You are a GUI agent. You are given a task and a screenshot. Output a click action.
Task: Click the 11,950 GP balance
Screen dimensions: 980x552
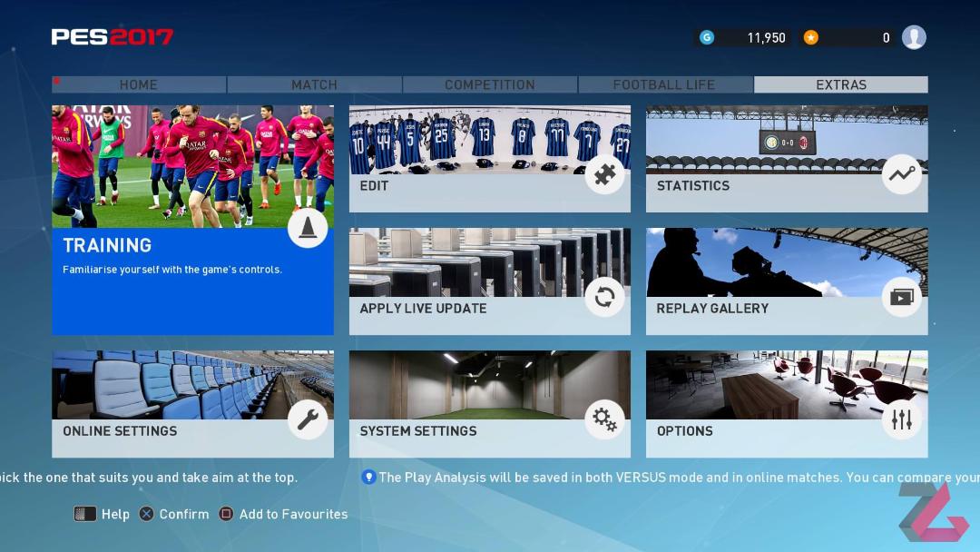pos(766,37)
